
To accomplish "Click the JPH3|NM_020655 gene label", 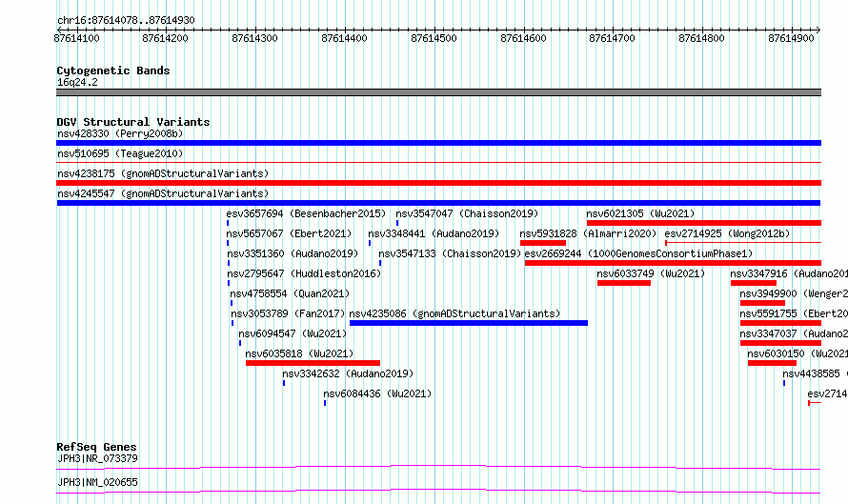I will pyautogui.click(x=97, y=482).
